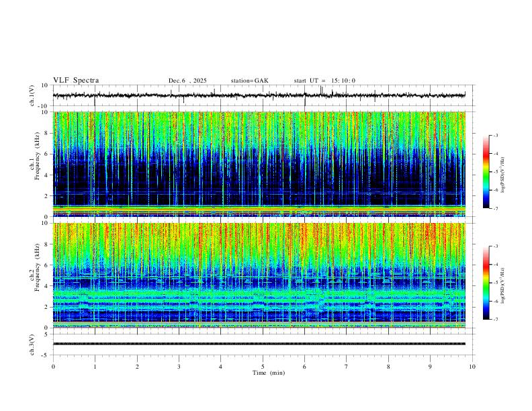Click the lower color scale bar for ch.2
Screen dimensions: 532x411
point(486,283)
